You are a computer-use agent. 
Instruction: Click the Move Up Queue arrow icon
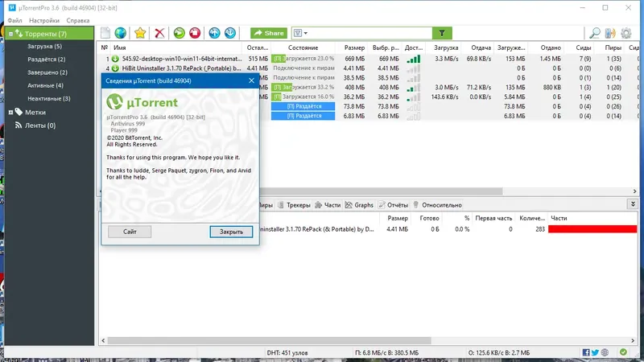click(214, 33)
